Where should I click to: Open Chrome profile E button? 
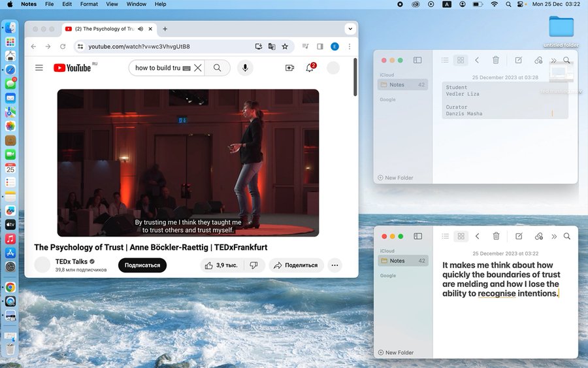(x=335, y=46)
